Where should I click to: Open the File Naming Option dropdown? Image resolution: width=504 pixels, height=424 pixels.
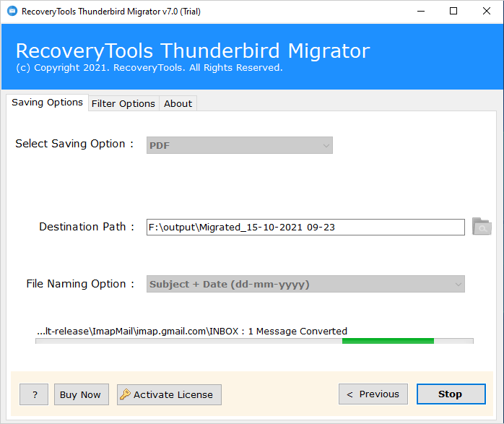(x=305, y=284)
